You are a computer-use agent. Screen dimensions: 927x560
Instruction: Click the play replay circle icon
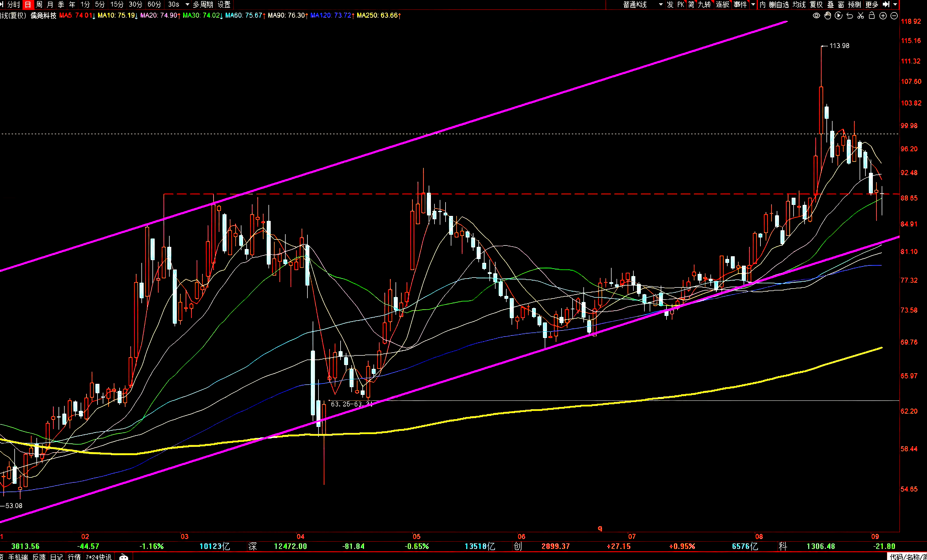(838, 16)
